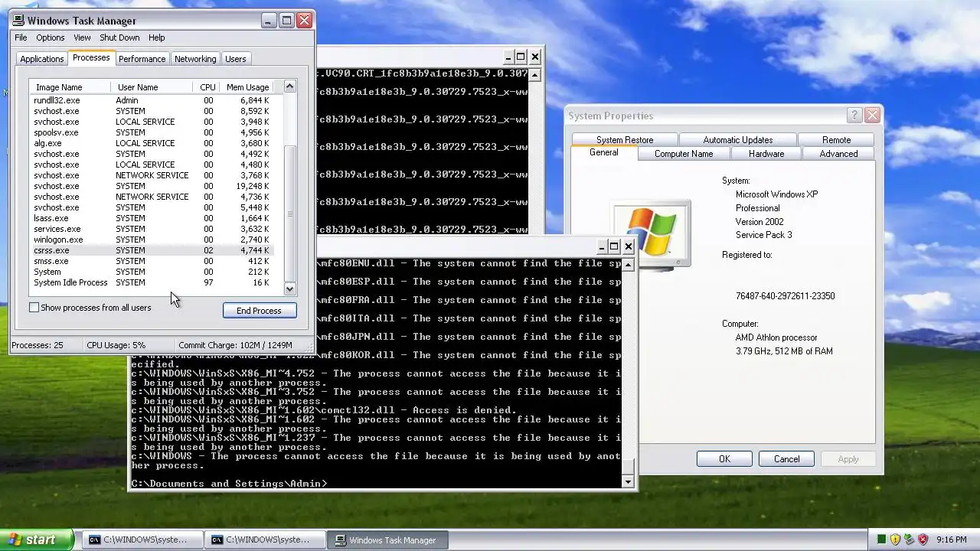The image size is (980, 551).
Task: Click front command prompt scroll down arrow
Action: click(x=629, y=482)
